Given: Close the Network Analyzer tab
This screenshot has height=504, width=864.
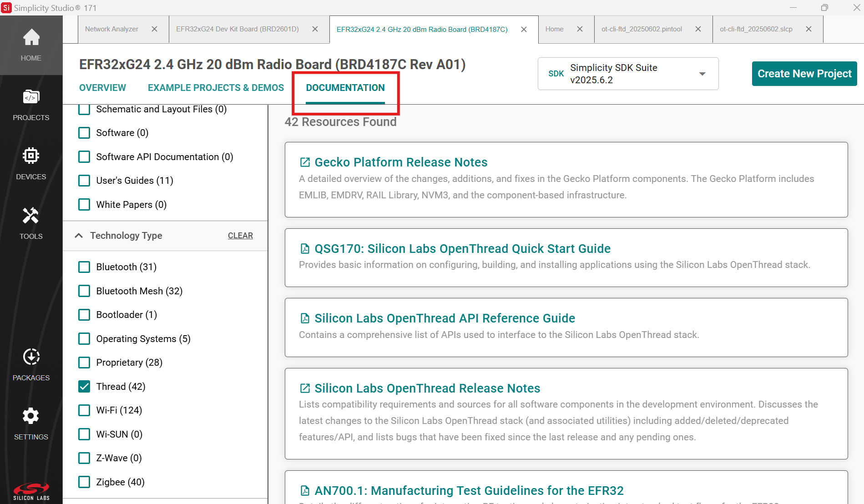Looking at the screenshot, I should point(154,29).
